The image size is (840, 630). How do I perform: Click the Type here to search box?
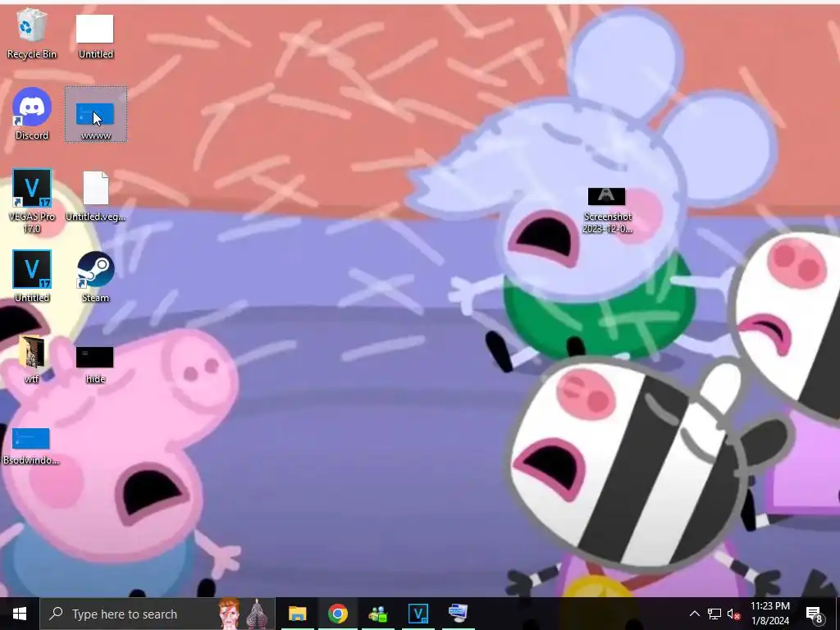157,614
